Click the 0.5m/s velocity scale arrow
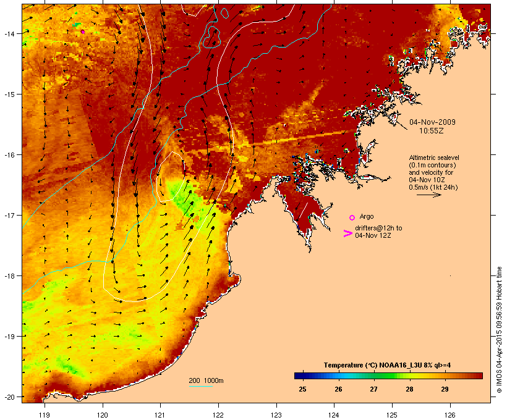The width and height of the screenshot is (507, 420). 428,195
